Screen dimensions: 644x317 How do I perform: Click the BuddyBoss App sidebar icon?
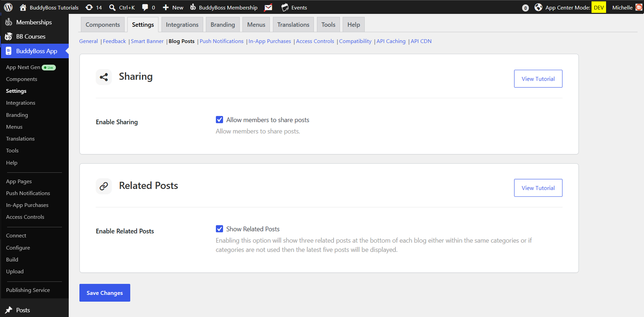[x=9, y=51]
